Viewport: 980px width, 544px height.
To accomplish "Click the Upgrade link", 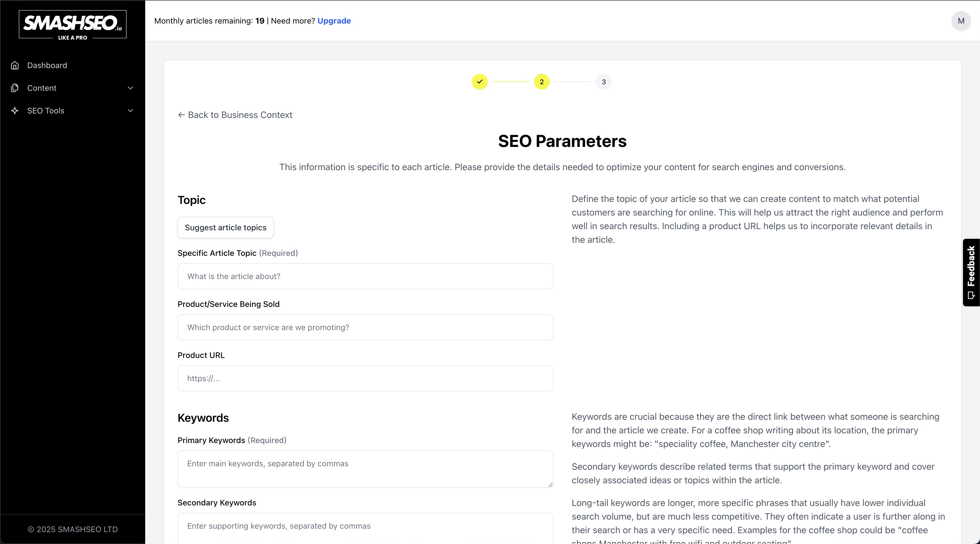I will 334,21.
